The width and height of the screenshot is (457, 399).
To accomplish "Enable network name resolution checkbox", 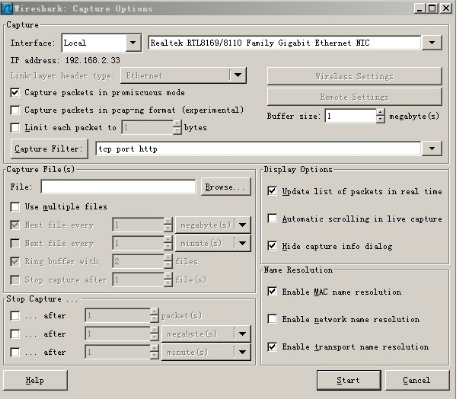I will click(x=272, y=319).
